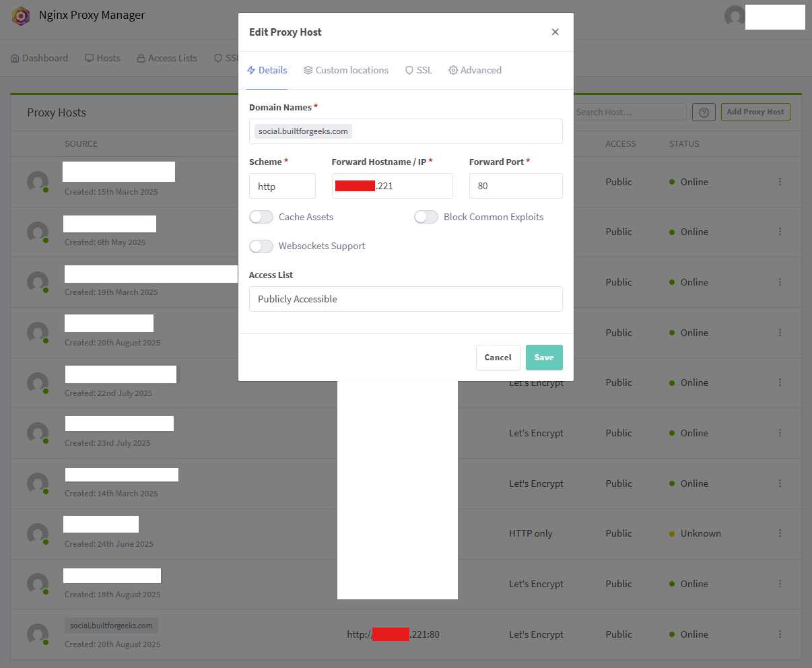Enable Websockets Support switch
The image size is (812, 668).
pyautogui.click(x=261, y=246)
